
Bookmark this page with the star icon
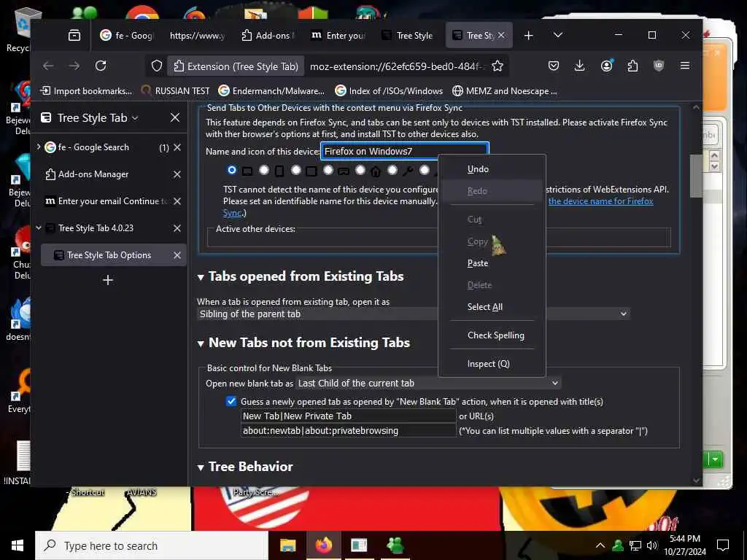(x=498, y=66)
